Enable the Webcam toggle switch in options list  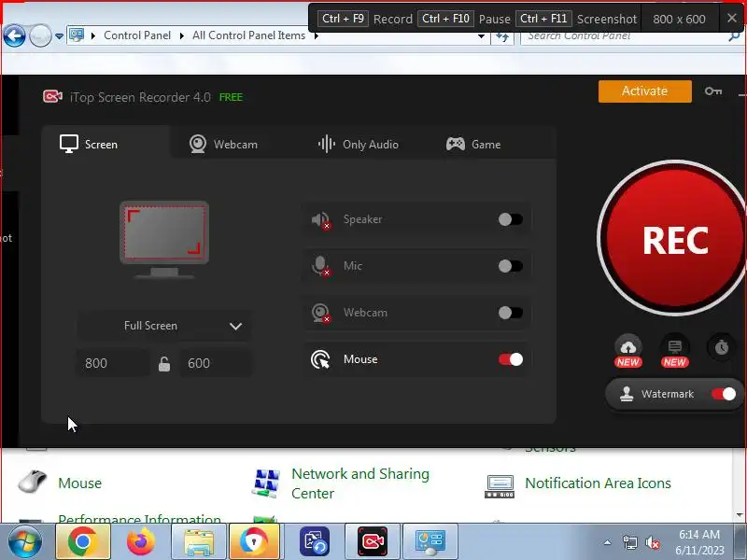click(510, 313)
